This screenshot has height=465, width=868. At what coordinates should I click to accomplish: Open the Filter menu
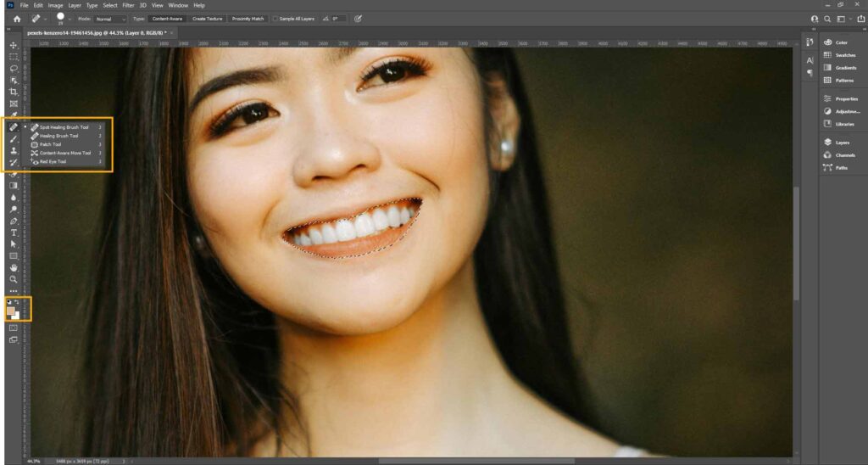pos(129,5)
